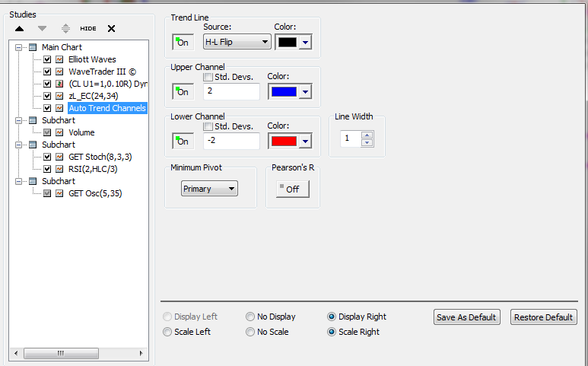
Task: Select Elliott Waves in the studies tree
Action: click(x=92, y=59)
